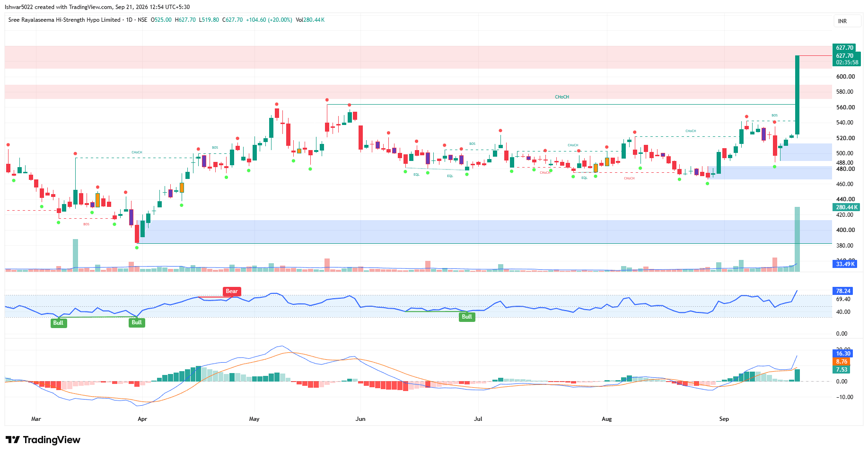
Task: Click the 69.40 RSI scale label
Action: (843, 299)
